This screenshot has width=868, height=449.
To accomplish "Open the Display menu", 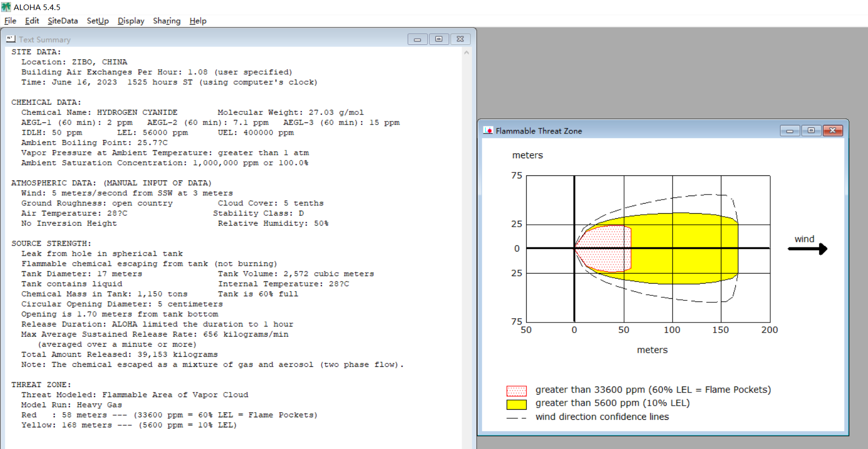I will click(131, 21).
